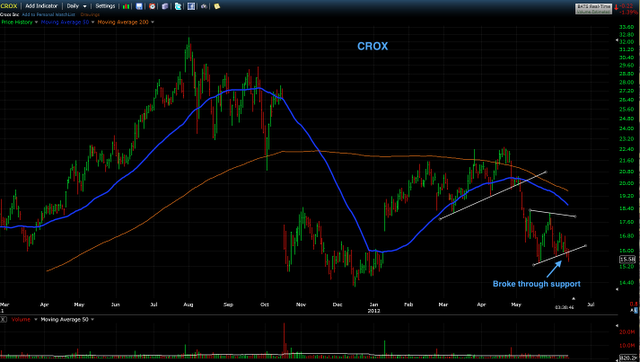The image size is (640, 362).
Task: Click the save chart floppy disk icon
Action: (x=140, y=7)
